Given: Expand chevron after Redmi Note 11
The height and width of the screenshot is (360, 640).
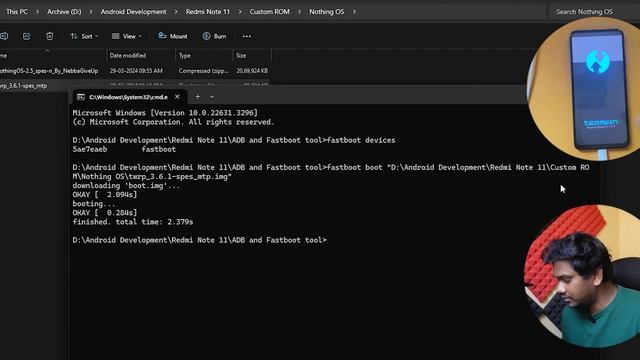Looking at the screenshot, I should (240, 12).
